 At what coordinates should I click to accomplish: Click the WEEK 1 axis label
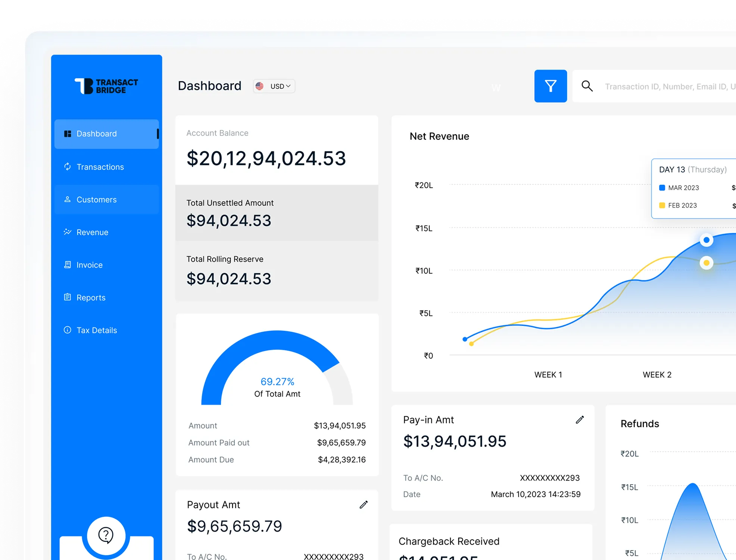(x=548, y=375)
